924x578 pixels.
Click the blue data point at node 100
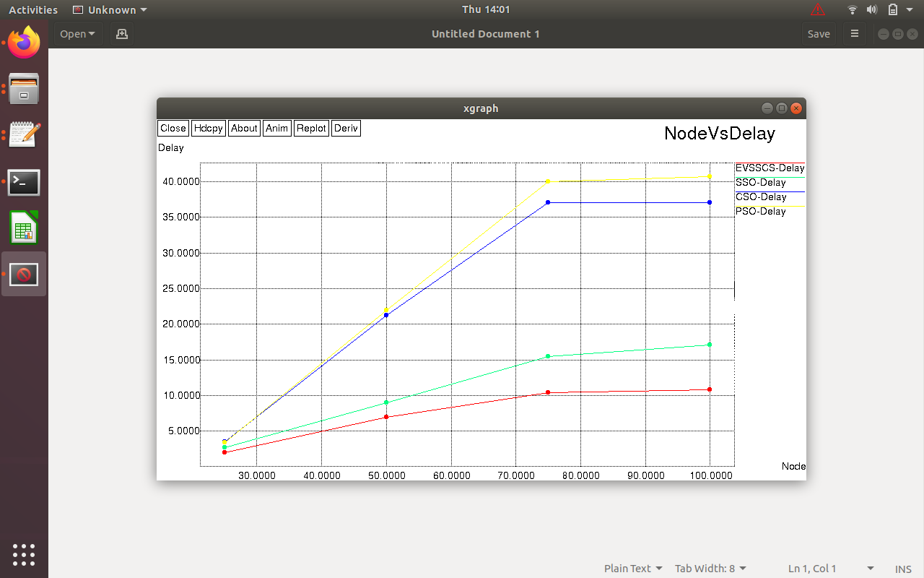tap(710, 202)
